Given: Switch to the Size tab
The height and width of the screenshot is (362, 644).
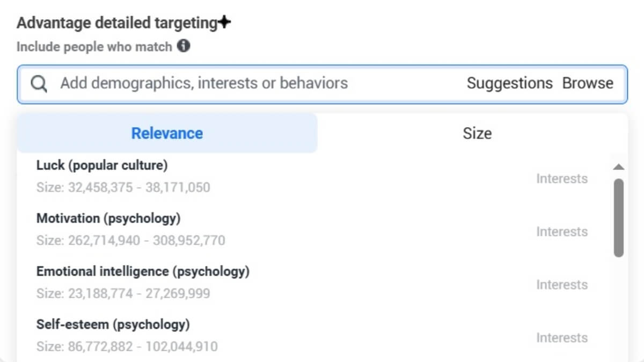Looking at the screenshot, I should pos(477,133).
